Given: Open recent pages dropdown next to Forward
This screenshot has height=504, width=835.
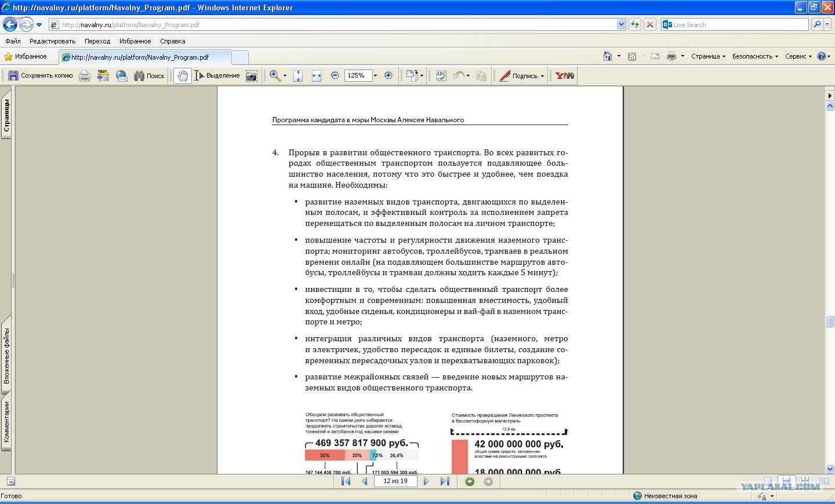Looking at the screenshot, I should 39,25.
